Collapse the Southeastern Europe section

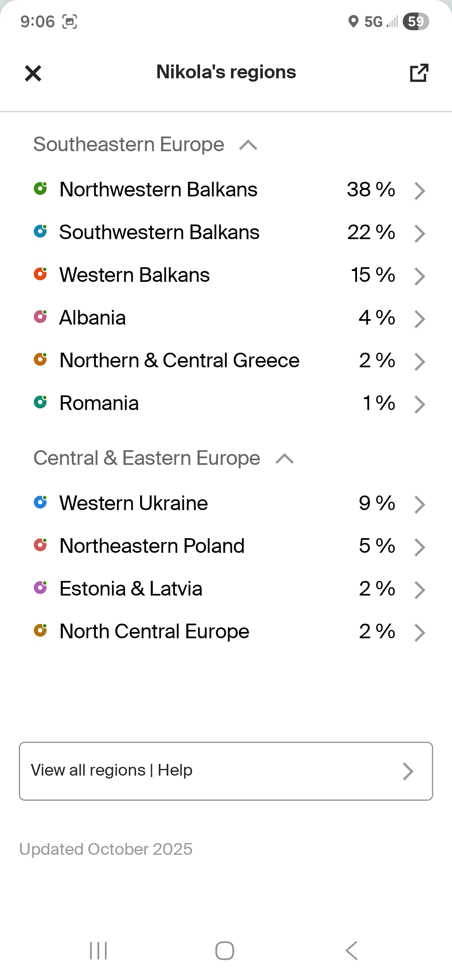[248, 145]
